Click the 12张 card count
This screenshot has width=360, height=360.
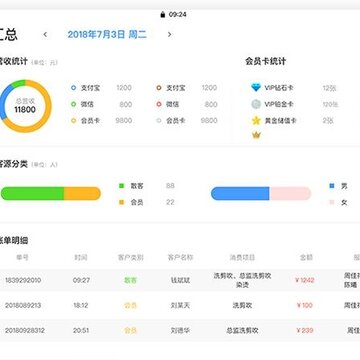(x=329, y=88)
